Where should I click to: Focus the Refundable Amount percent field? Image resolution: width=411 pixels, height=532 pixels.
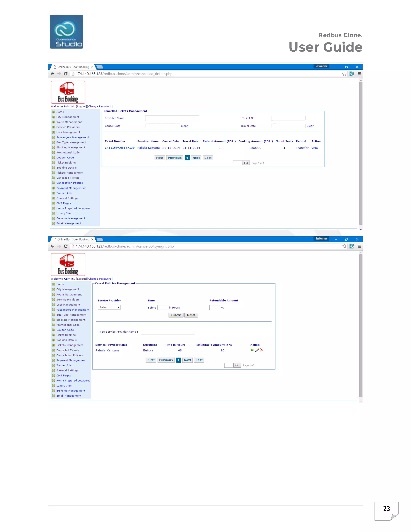point(215,308)
